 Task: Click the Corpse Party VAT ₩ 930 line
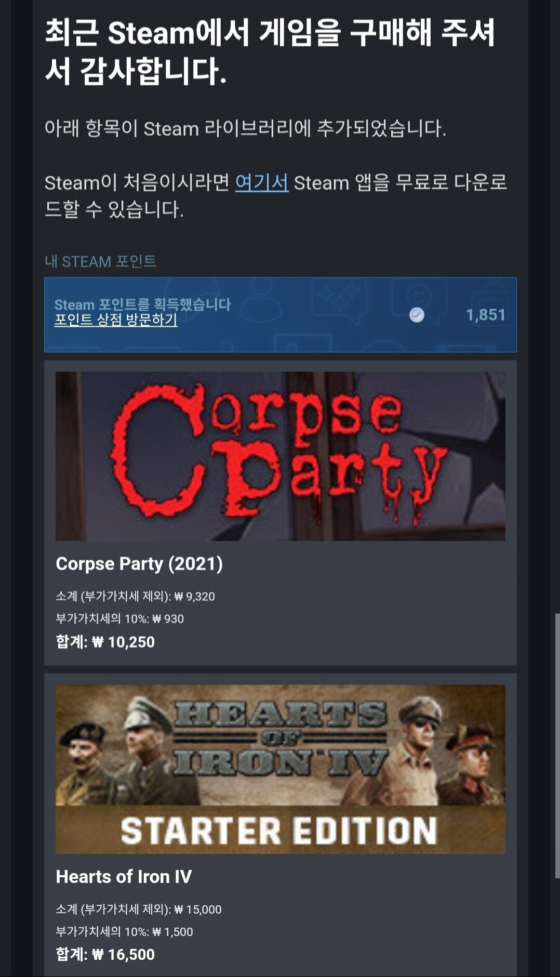[x=120, y=618]
